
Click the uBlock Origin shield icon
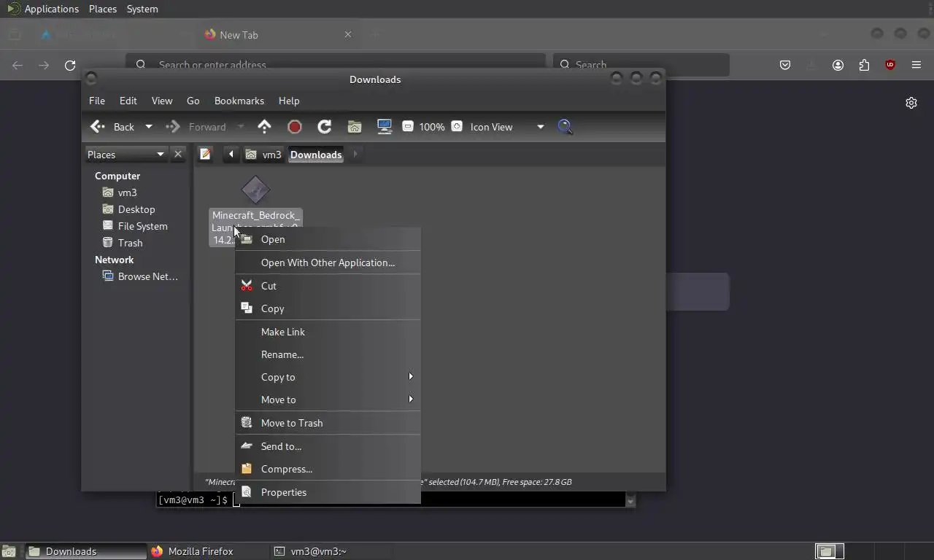pyautogui.click(x=890, y=65)
